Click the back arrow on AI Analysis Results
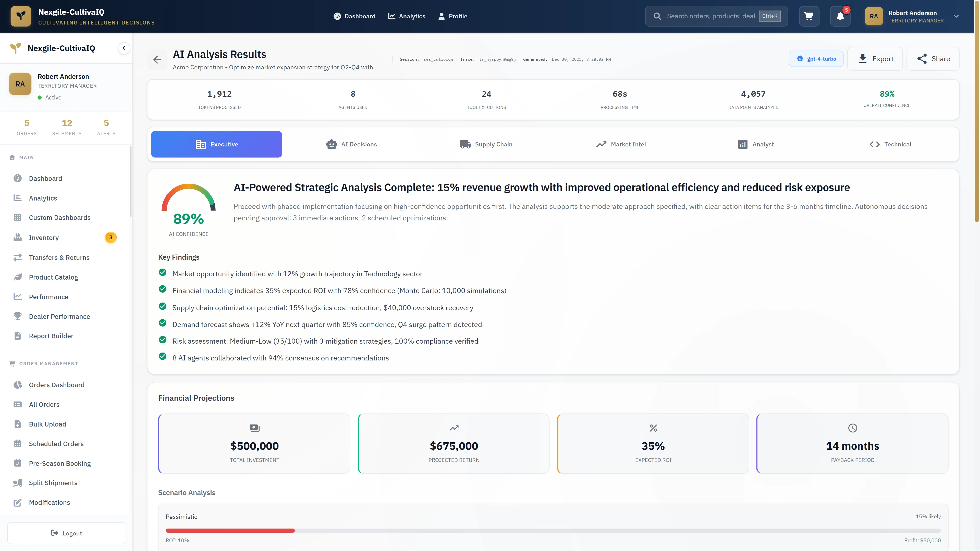 click(157, 59)
